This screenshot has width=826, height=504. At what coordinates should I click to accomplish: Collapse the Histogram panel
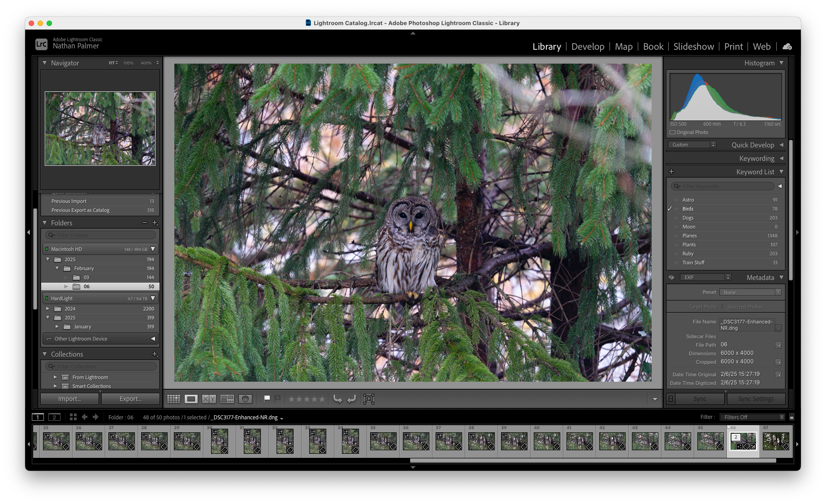point(781,63)
